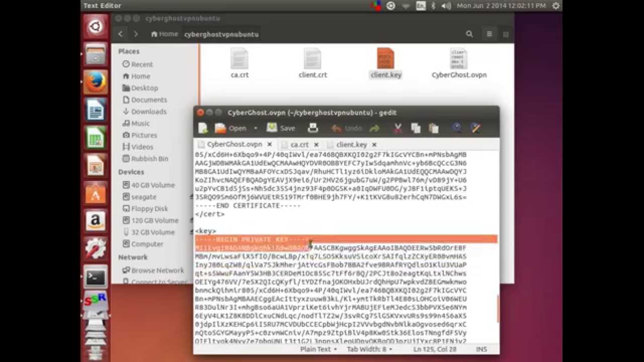Go back in the Files window

[x=120, y=34]
